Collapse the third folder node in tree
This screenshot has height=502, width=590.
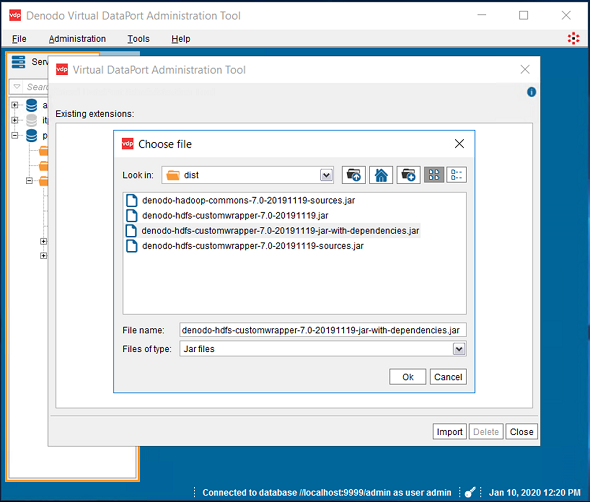coord(29,181)
